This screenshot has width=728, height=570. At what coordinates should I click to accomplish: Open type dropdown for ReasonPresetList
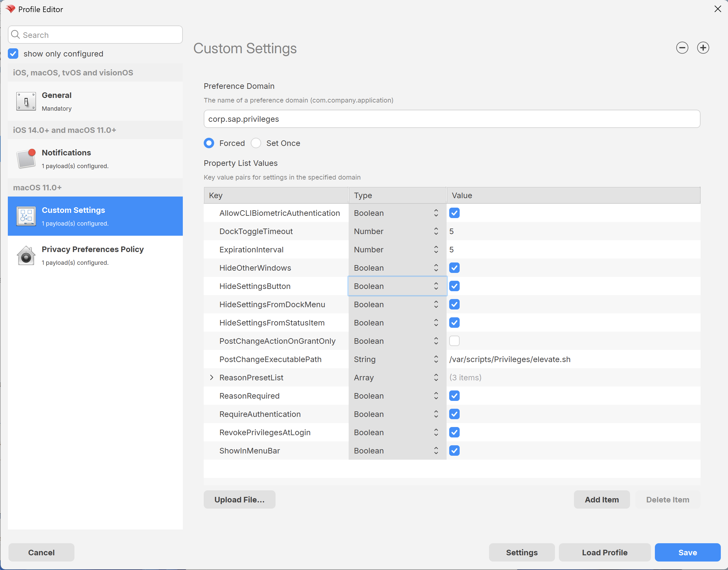(397, 377)
